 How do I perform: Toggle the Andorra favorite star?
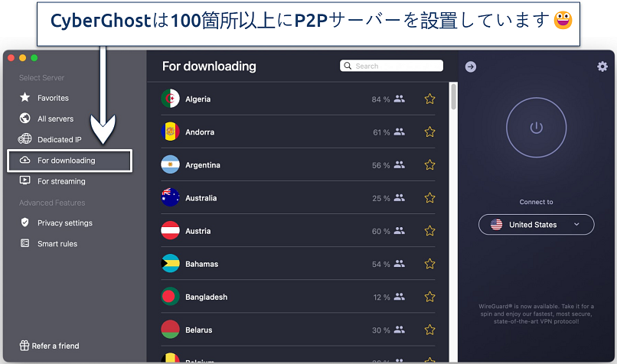click(429, 132)
